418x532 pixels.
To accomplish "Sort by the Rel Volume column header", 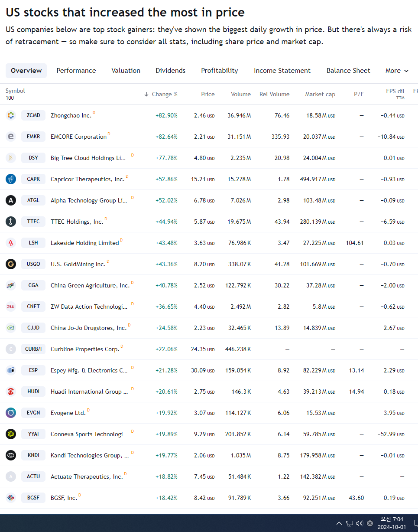I will 275,94.
